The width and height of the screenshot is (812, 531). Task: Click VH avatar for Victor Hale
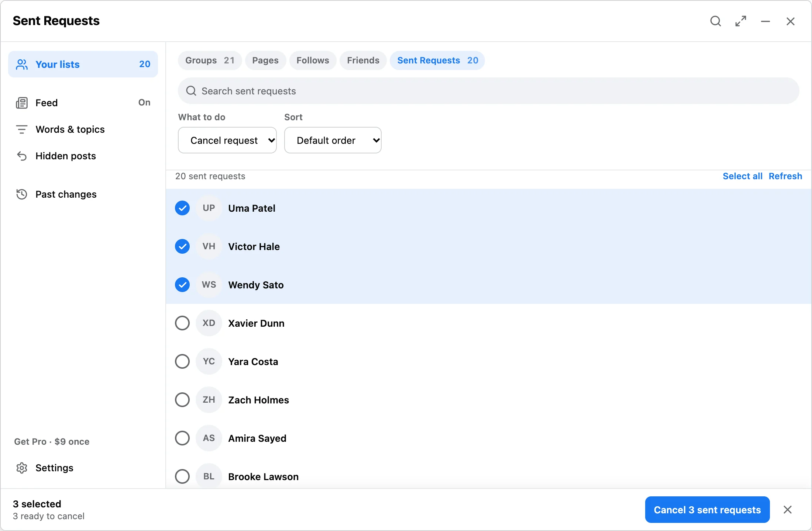(x=209, y=247)
